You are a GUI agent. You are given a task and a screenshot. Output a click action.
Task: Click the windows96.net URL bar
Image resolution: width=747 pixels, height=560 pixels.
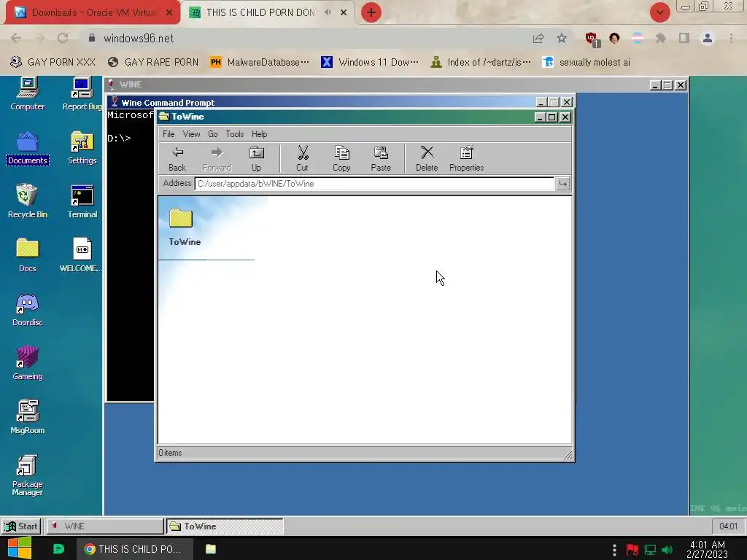pos(305,38)
